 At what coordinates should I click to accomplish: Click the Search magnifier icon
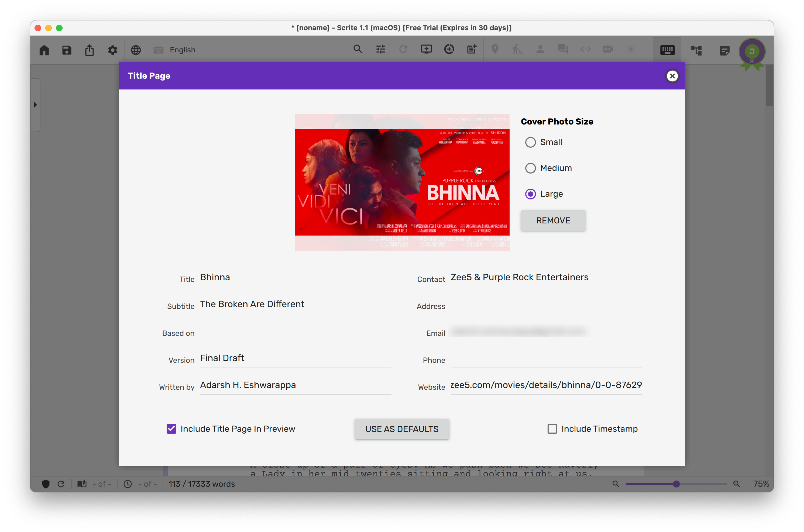click(358, 49)
